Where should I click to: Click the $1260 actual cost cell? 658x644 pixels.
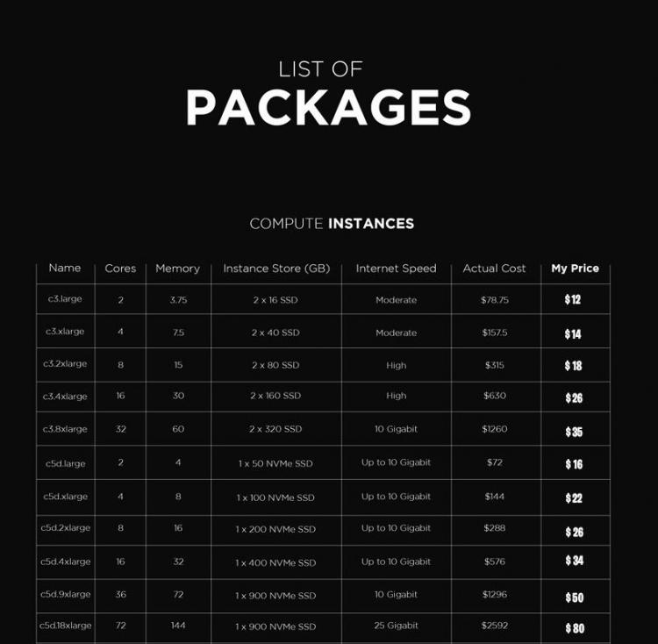494,429
